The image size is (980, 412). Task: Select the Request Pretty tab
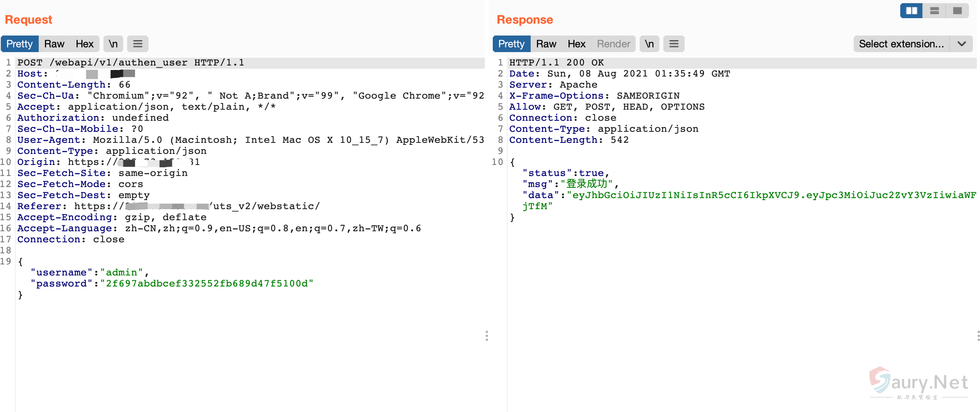tap(19, 44)
